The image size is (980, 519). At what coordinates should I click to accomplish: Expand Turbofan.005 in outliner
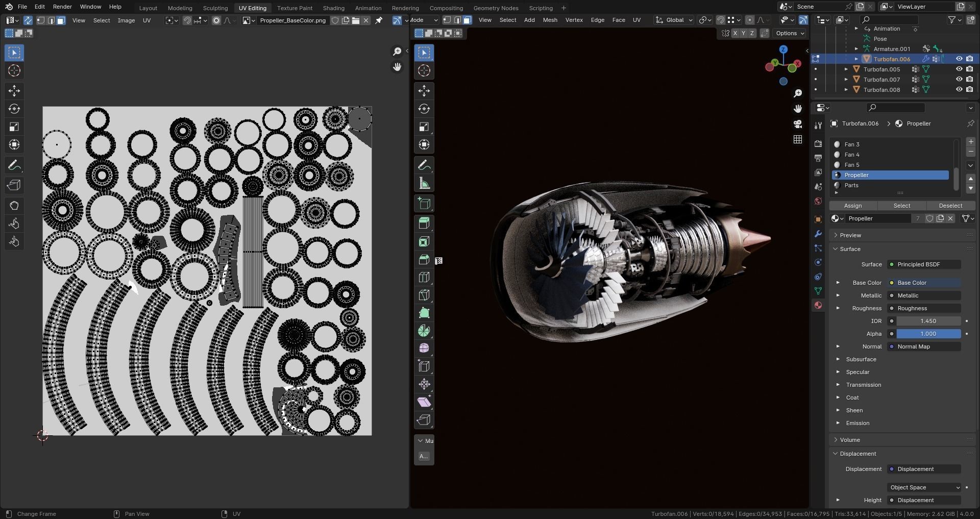[846, 69]
